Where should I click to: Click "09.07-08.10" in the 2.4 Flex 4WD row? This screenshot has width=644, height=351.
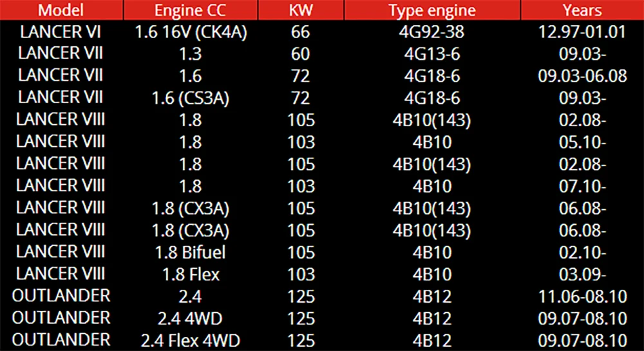pos(582,341)
